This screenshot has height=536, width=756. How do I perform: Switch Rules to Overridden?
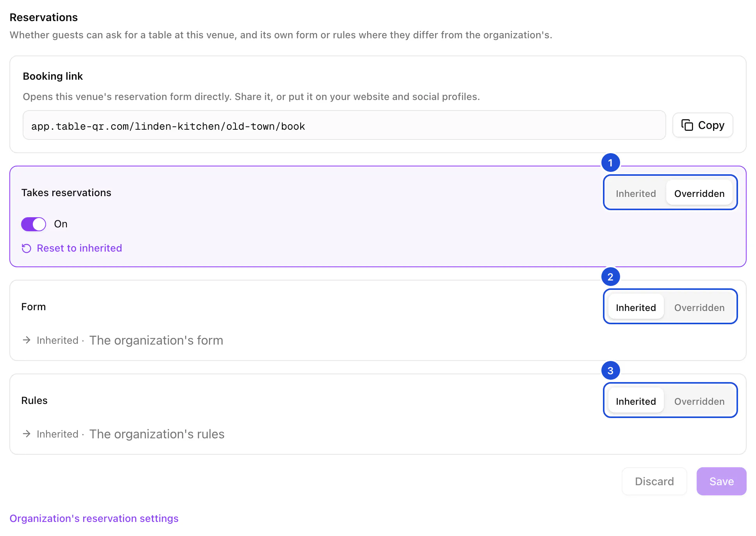tap(699, 401)
